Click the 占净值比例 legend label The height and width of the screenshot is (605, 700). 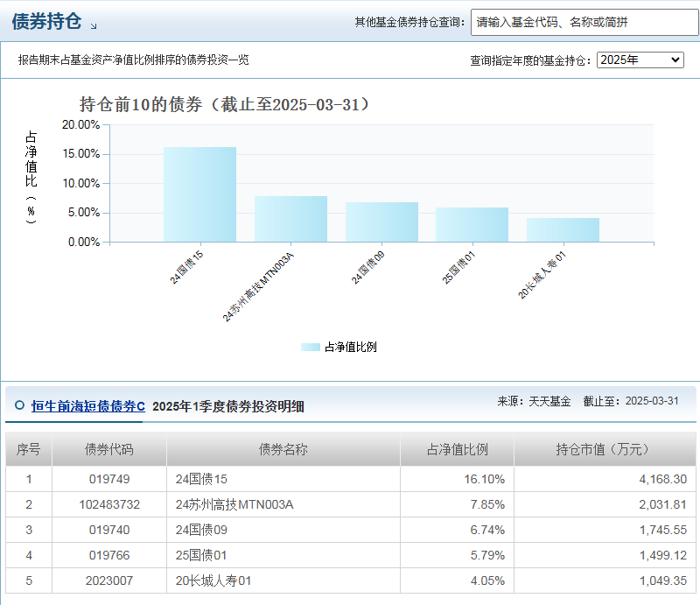[351, 348]
